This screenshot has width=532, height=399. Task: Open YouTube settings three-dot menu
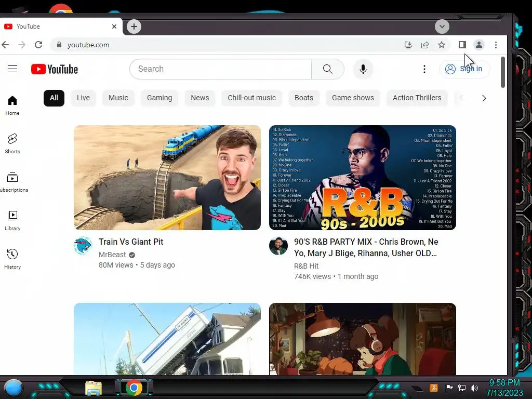424,69
